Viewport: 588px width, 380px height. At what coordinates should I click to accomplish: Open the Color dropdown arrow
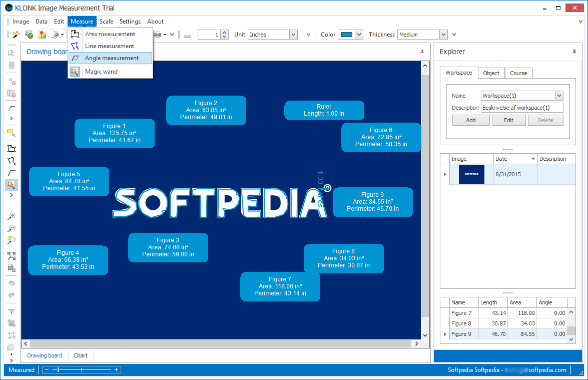click(359, 35)
